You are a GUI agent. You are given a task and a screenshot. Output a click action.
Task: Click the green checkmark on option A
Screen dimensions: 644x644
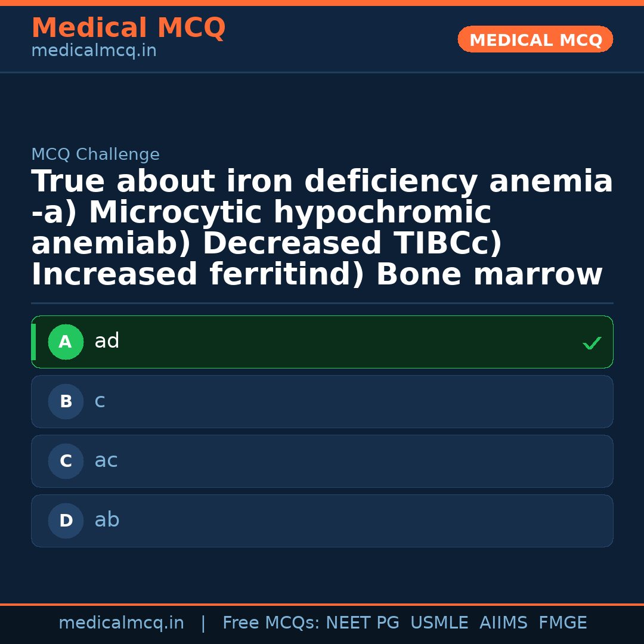(592, 343)
